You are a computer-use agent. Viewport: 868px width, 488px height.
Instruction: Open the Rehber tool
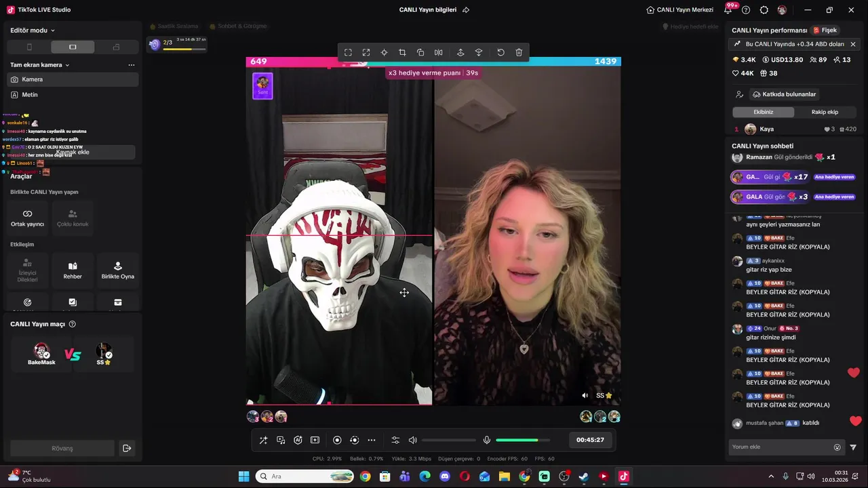pyautogui.click(x=73, y=270)
